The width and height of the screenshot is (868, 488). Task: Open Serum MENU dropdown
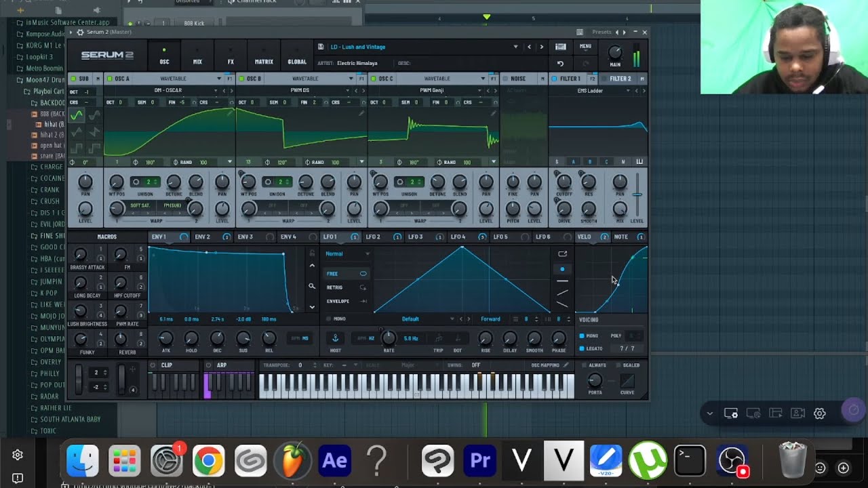[585, 47]
